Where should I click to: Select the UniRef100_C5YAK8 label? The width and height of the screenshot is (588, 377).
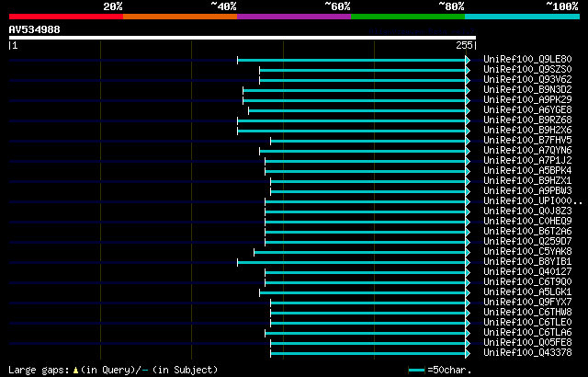point(527,252)
